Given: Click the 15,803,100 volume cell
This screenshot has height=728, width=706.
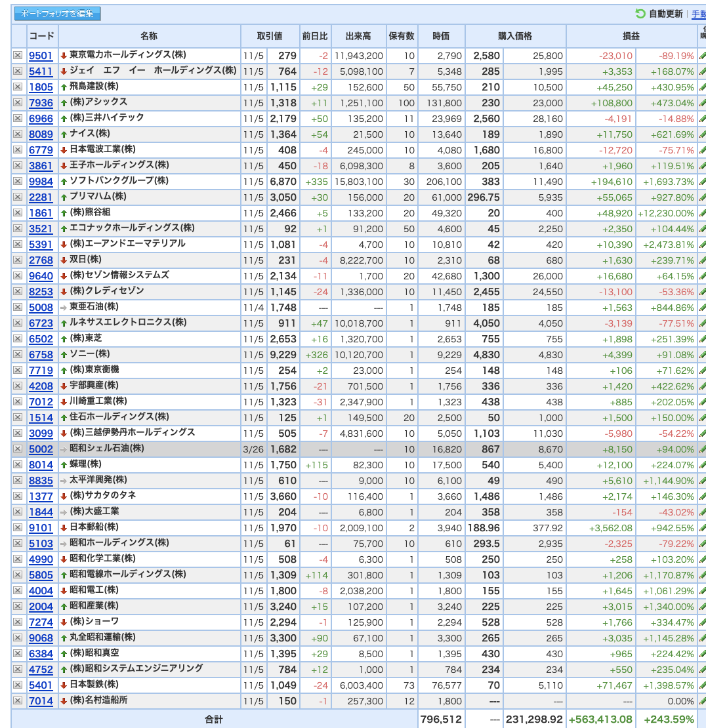Looking at the screenshot, I should click(358, 182).
